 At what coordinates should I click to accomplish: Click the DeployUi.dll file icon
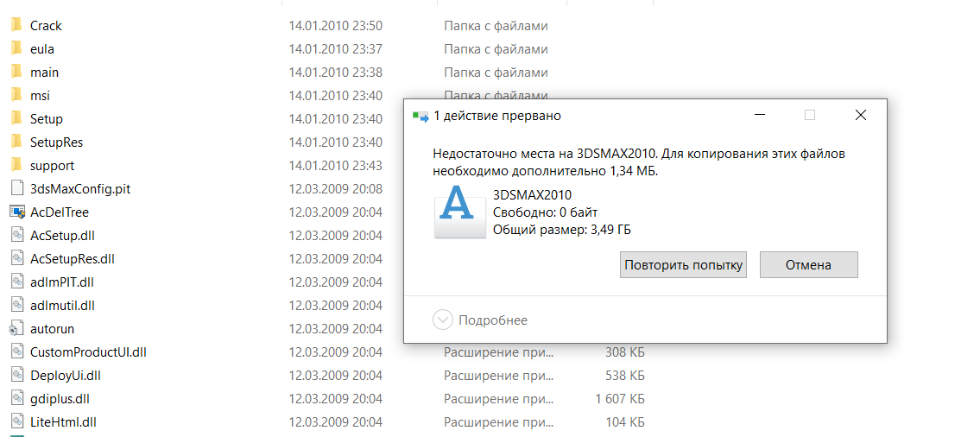(16, 376)
